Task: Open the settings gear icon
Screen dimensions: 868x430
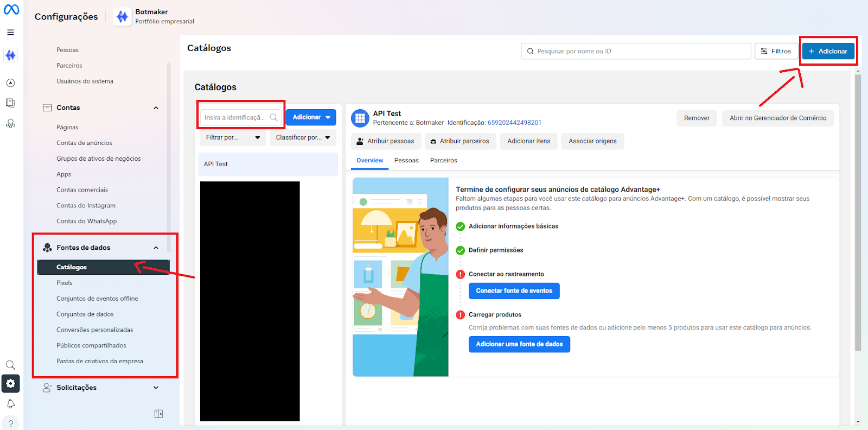Action: click(10, 384)
